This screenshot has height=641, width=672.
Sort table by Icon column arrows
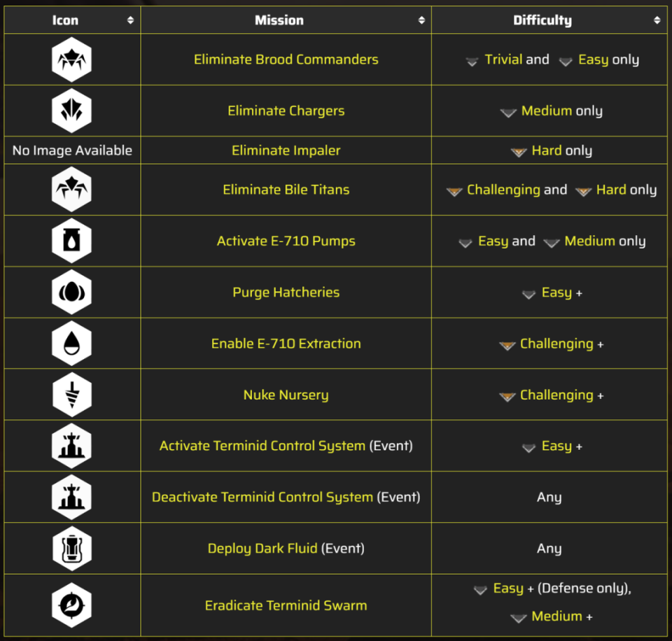[130, 20]
